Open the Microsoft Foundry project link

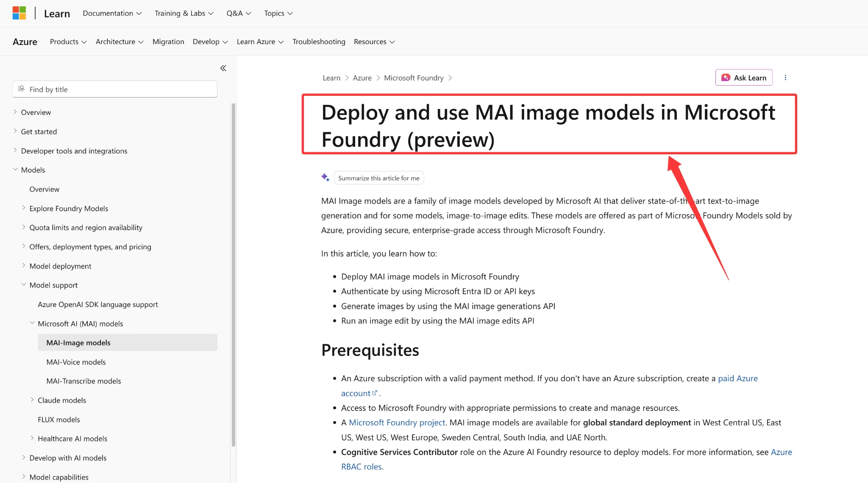pos(397,423)
